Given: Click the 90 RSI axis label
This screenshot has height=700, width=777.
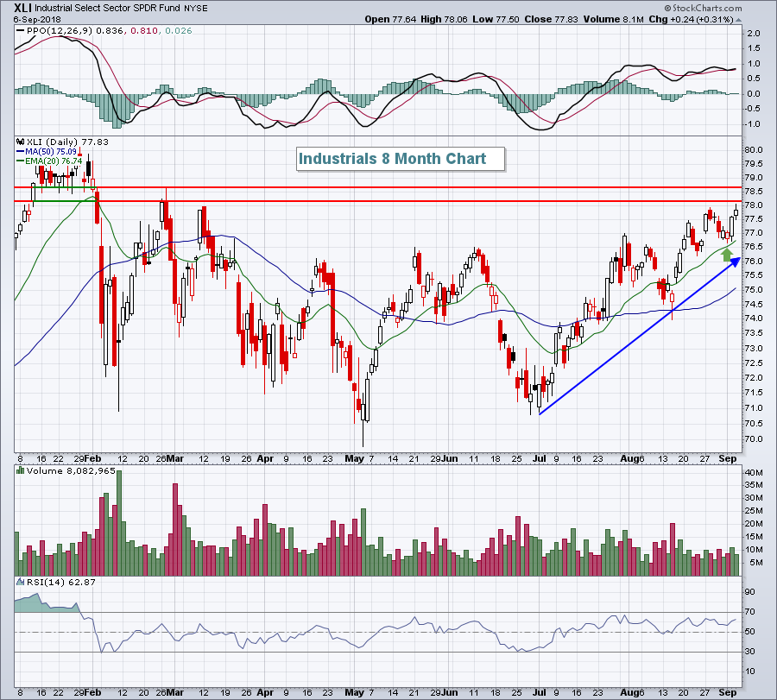Looking at the screenshot, I should pyautogui.click(x=749, y=591).
